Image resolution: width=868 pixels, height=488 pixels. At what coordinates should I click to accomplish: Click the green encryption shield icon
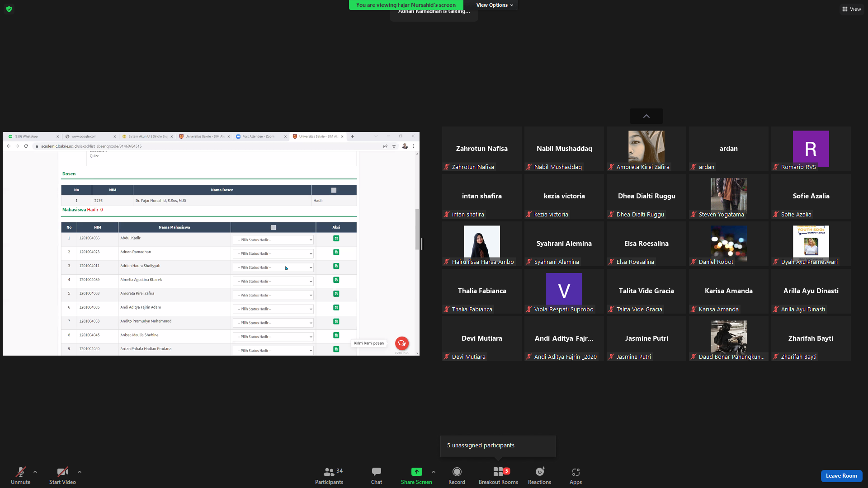[9, 9]
